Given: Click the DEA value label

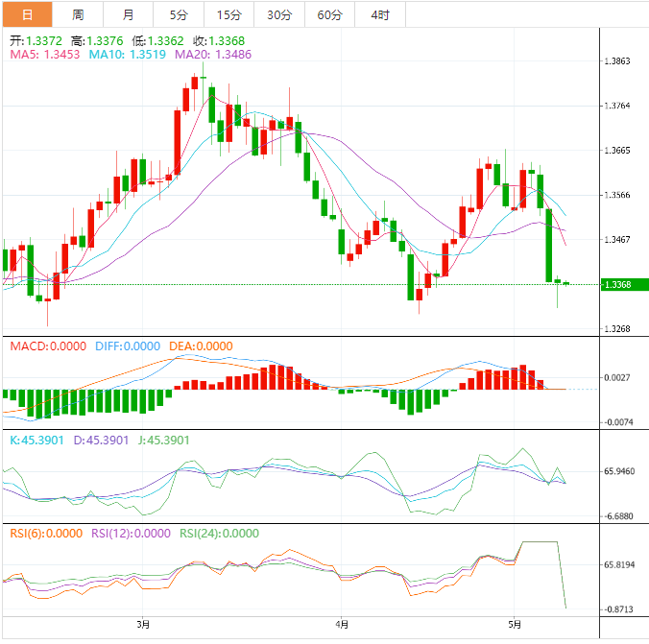Looking at the screenshot, I should 201,346.
